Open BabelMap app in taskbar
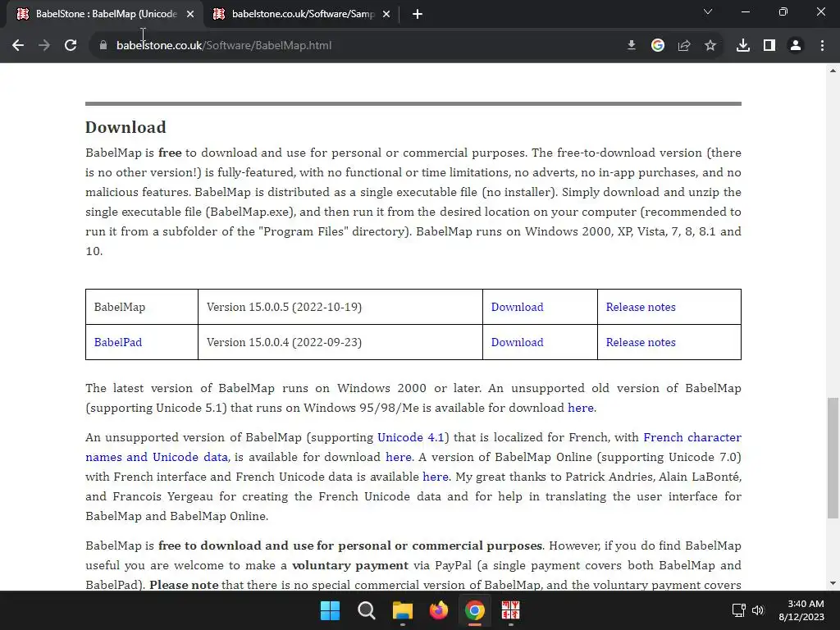 510,610
